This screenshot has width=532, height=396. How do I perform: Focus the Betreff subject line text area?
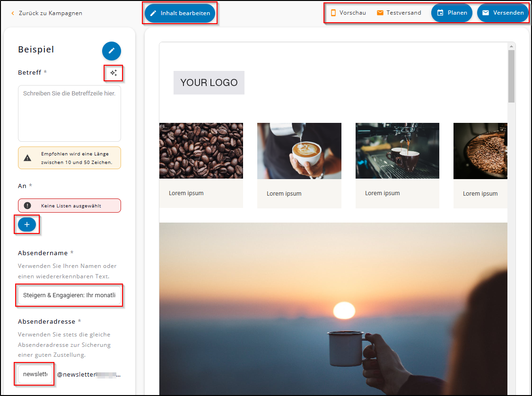click(x=70, y=113)
